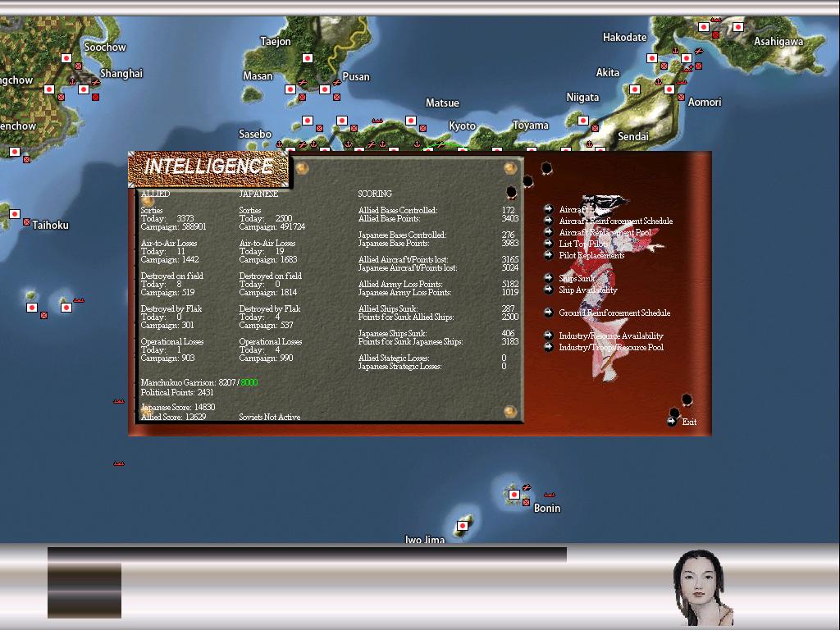Screen dimensions: 840x630
Task: Click the arrow beside Industry/Troops/Resource Pool
Action: point(548,347)
